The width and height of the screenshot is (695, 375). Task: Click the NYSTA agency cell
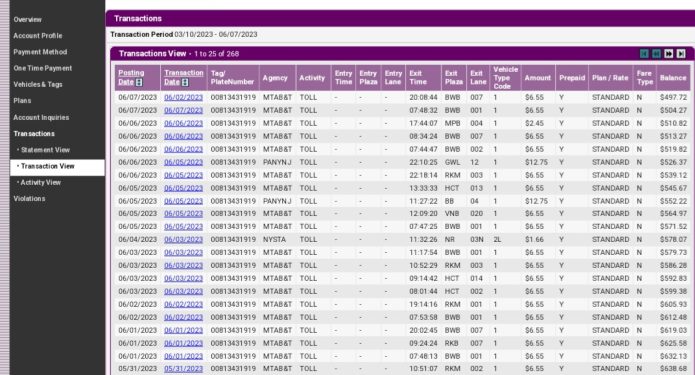point(274,239)
